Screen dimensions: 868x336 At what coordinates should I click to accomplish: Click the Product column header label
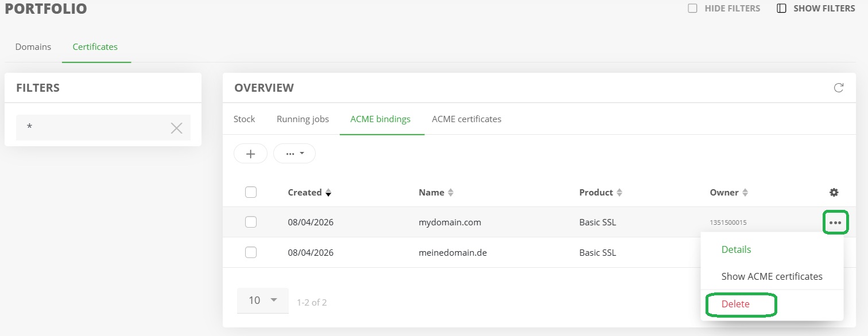596,193
